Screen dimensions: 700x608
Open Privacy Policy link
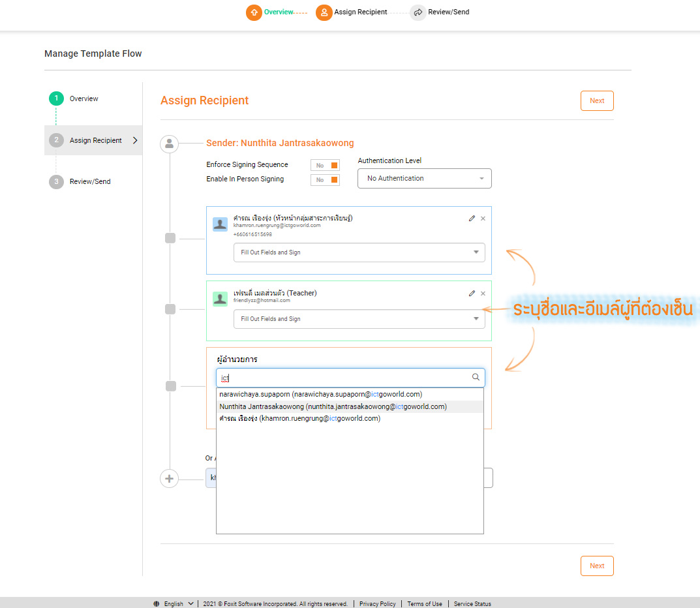click(378, 603)
